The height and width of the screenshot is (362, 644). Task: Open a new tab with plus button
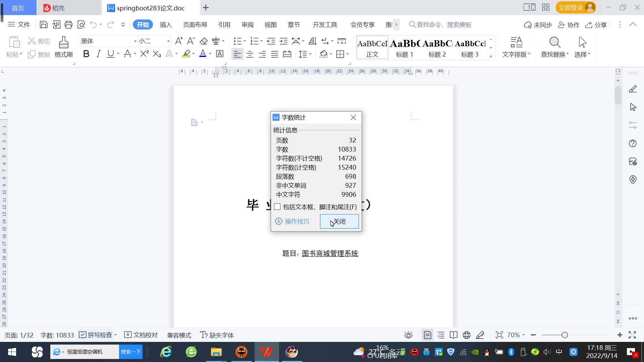click(206, 7)
